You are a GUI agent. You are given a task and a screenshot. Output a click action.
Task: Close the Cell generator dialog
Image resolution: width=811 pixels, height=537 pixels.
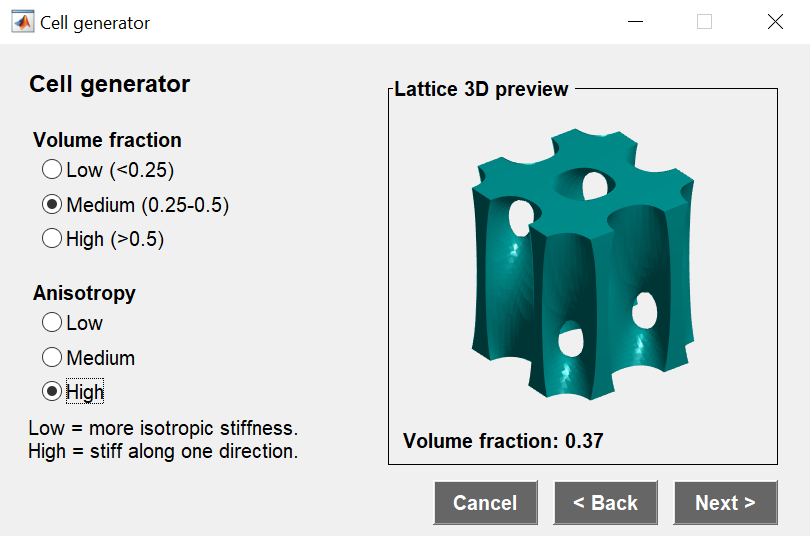point(775,22)
